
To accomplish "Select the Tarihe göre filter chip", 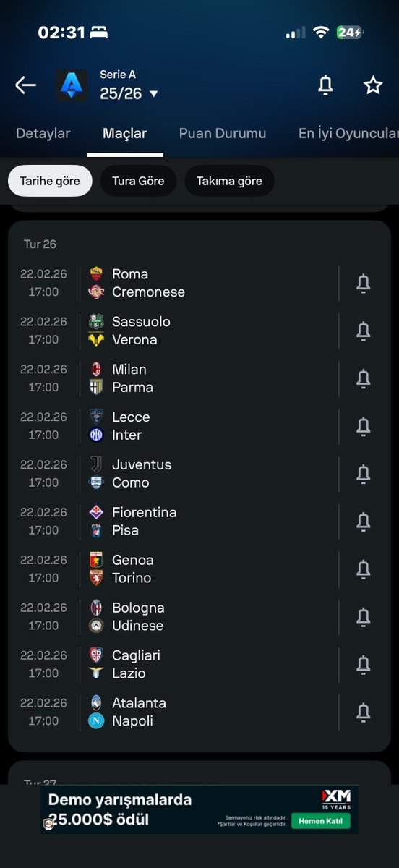I will click(50, 181).
